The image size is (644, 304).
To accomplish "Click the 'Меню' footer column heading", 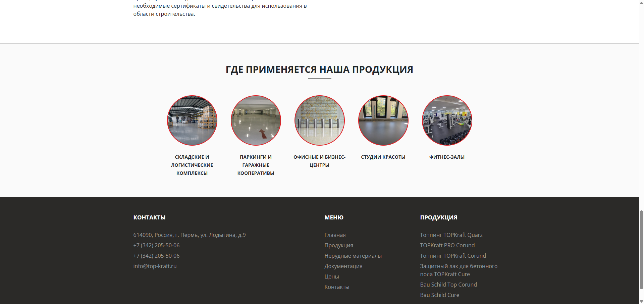I will 334,217.
